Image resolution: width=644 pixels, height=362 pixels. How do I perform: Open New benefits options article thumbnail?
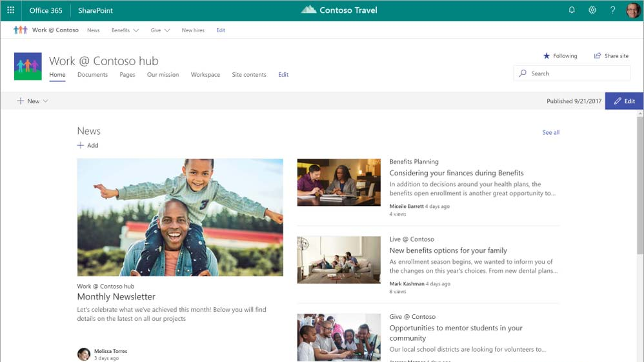click(339, 259)
